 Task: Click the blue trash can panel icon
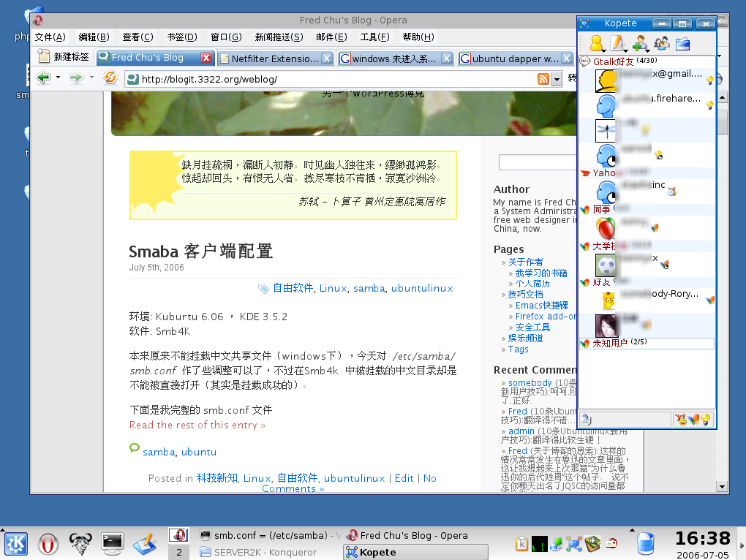(646, 544)
